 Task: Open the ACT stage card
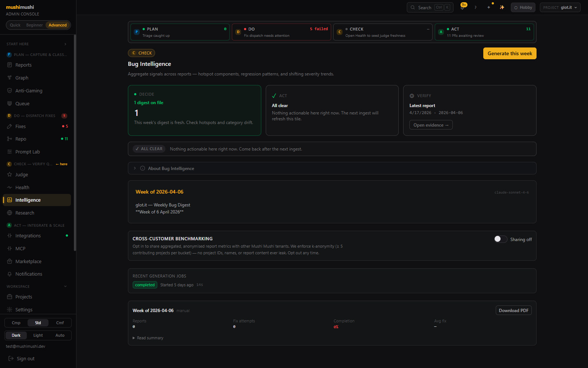[484, 32]
